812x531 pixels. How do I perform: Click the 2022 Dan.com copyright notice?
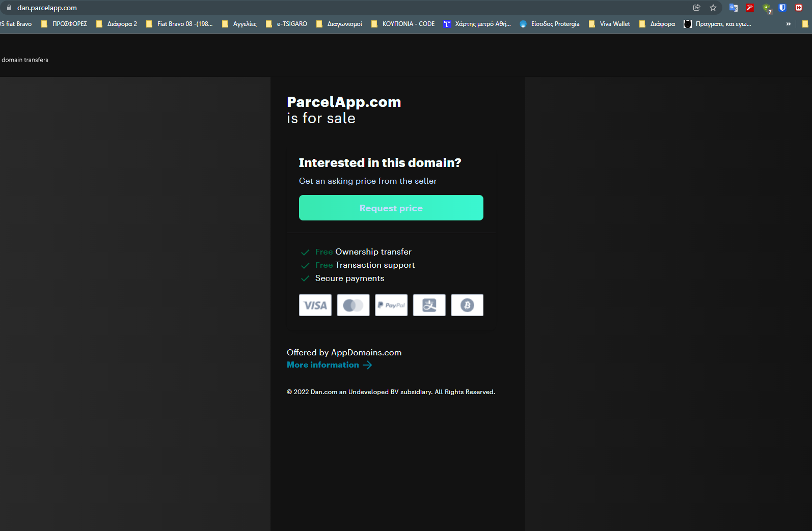[x=391, y=392]
